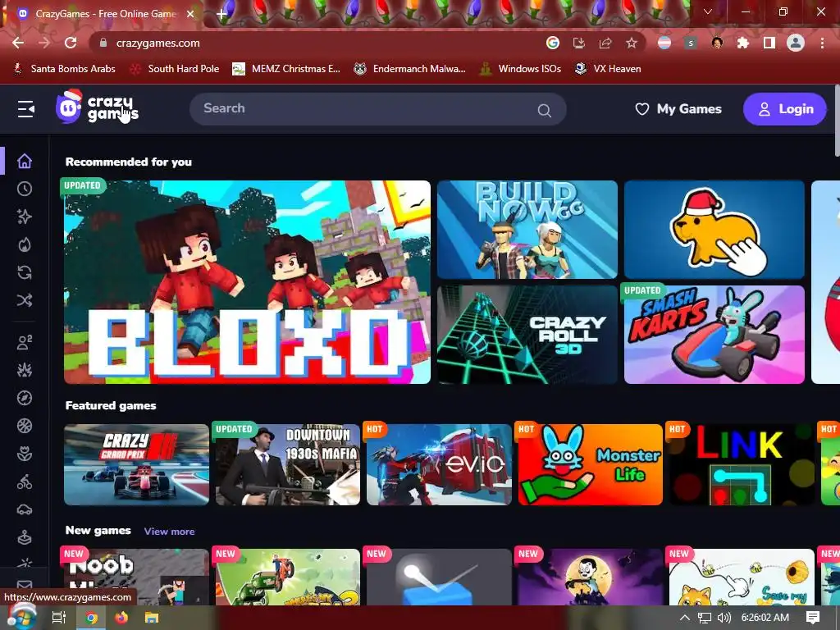The height and width of the screenshot is (630, 840).
Task: Open the Bloxd game thumbnail
Action: pyautogui.click(x=247, y=282)
